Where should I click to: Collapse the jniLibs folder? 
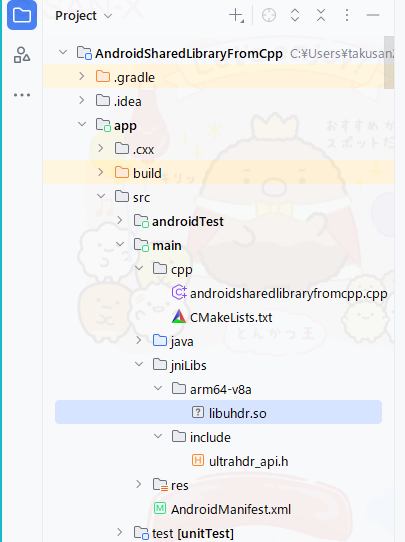(139, 364)
